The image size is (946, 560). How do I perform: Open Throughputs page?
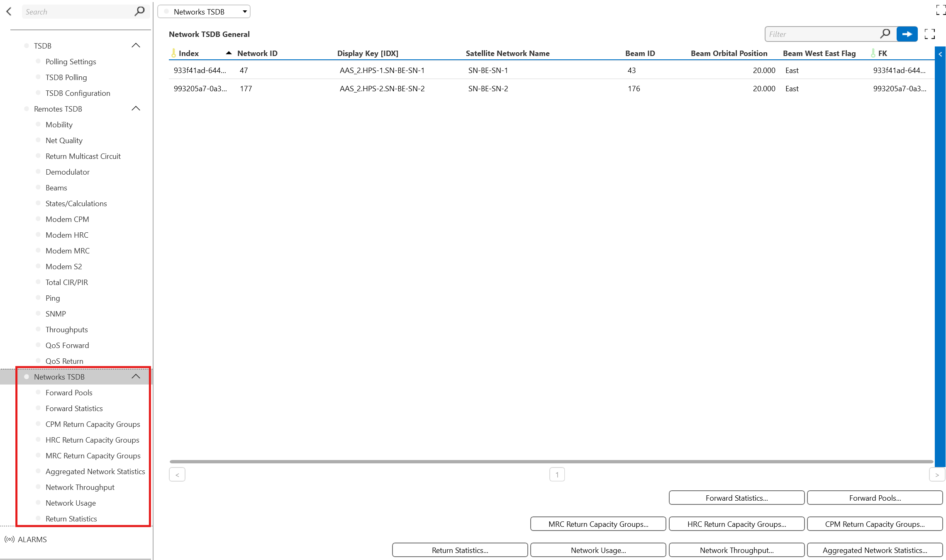(x=67, y=329)
